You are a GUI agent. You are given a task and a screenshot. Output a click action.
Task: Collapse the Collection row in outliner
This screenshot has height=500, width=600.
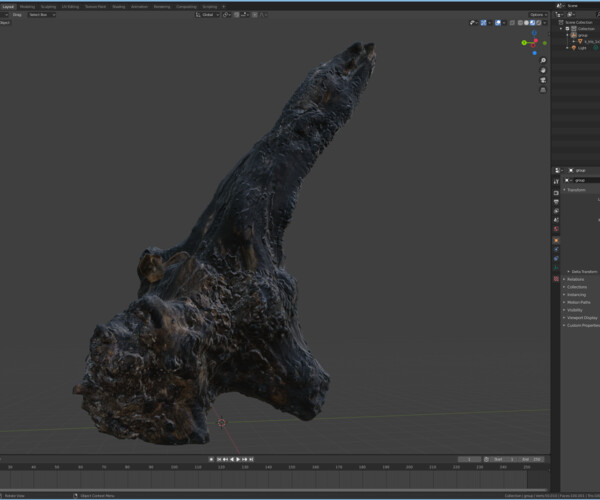(x=561, y=29)
